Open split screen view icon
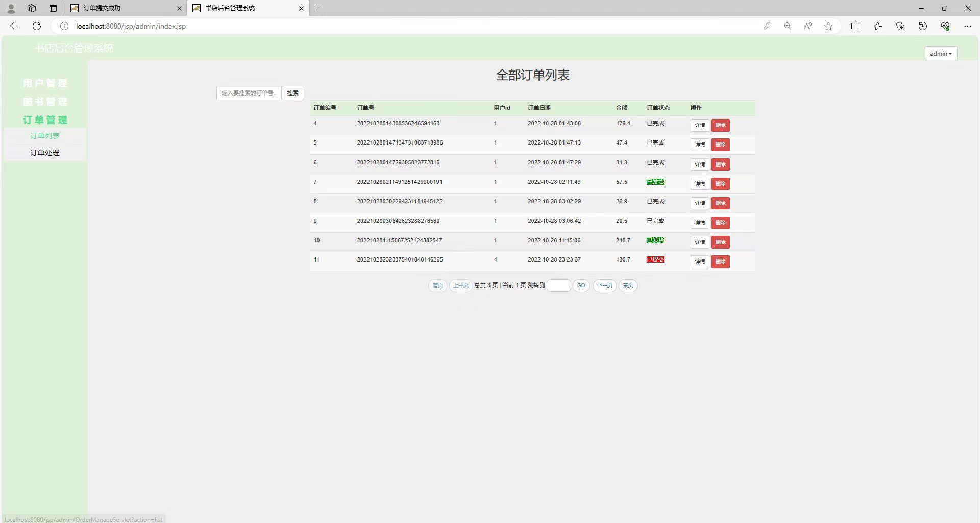Image resolution: width=980 pixels, height=523 pixels. click(855, 26)
